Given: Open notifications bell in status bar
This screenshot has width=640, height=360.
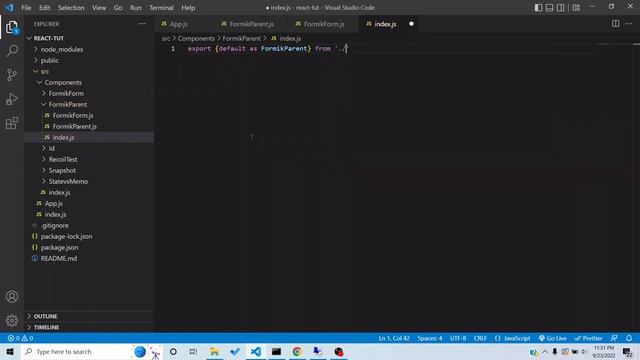Looking at the screenshot, I should pyautogui.click(x=629, y=338).
